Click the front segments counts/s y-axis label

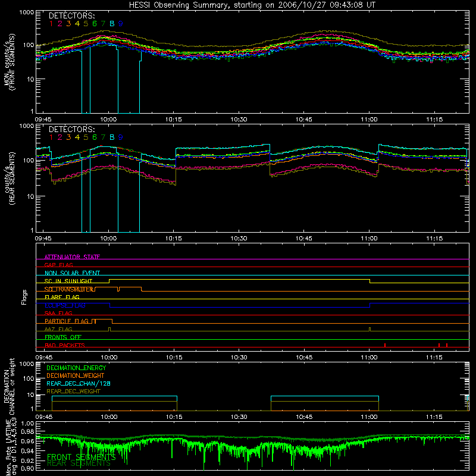[x=10, y=62]
